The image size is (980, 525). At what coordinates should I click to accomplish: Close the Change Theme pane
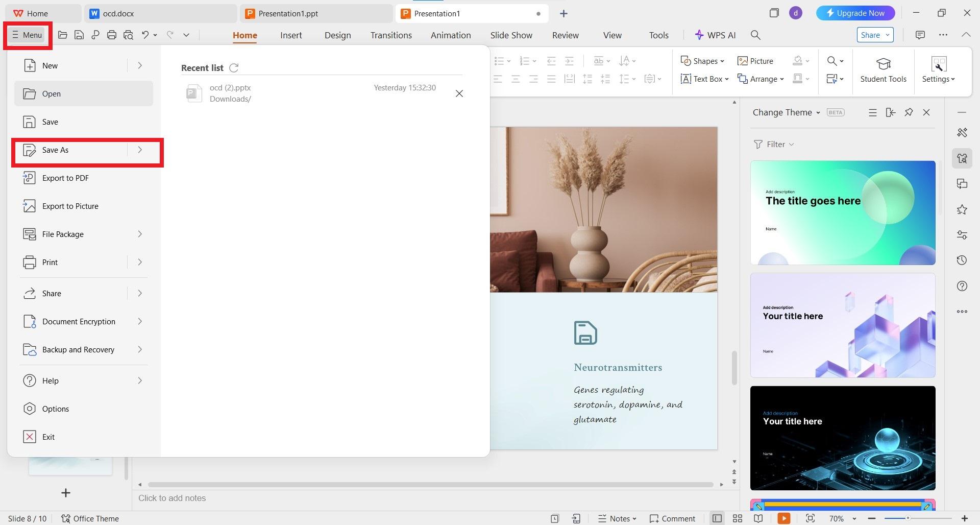926,112
